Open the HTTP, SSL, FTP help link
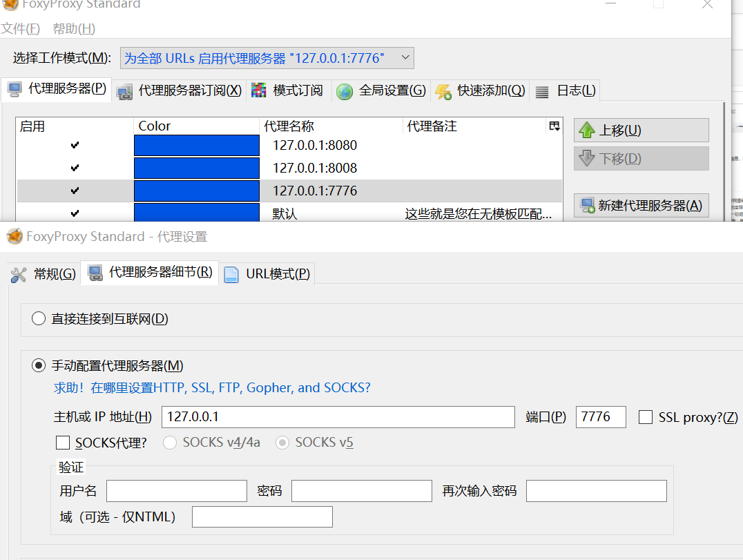 tap(212, 387)
